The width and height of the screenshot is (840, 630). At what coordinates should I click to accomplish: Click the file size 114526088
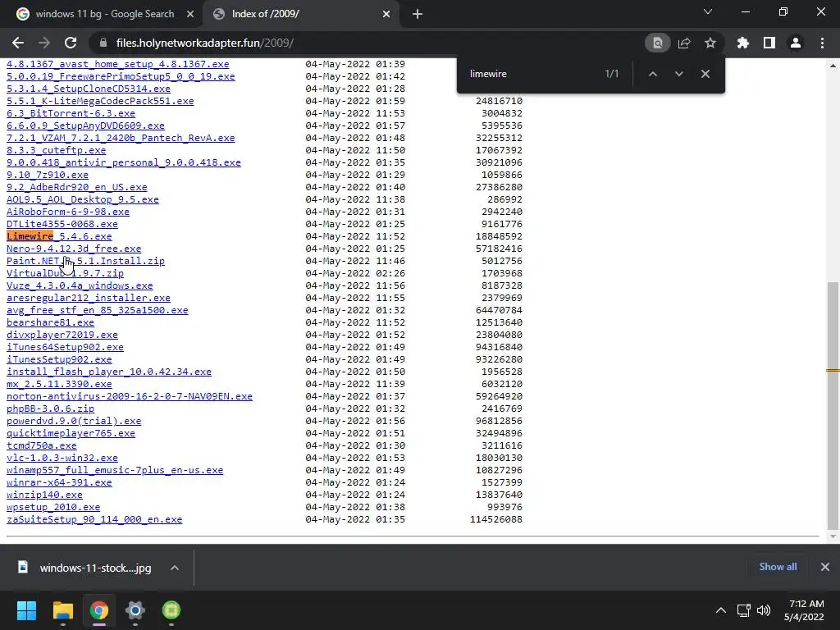(496, 519)
